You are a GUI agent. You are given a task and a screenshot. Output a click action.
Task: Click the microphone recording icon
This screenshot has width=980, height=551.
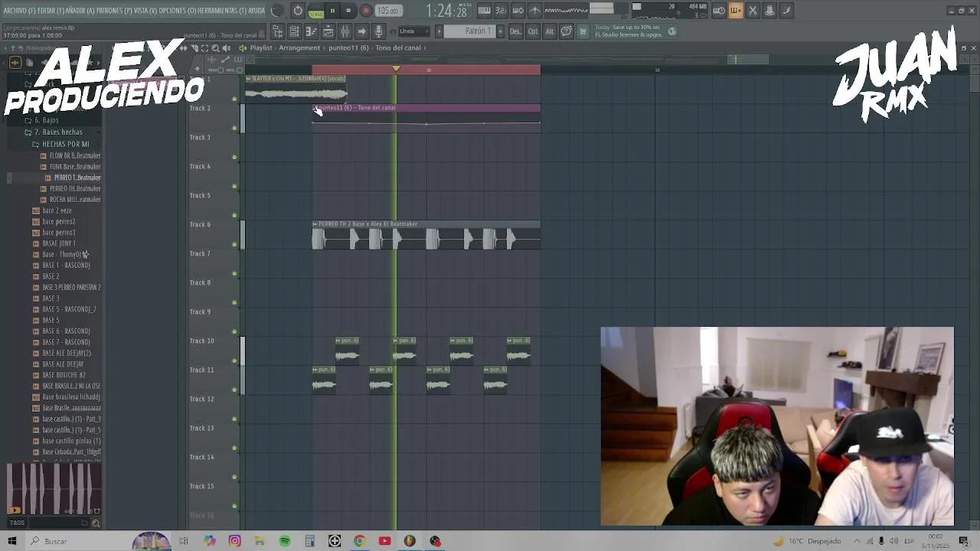click(x=378, y=31)
